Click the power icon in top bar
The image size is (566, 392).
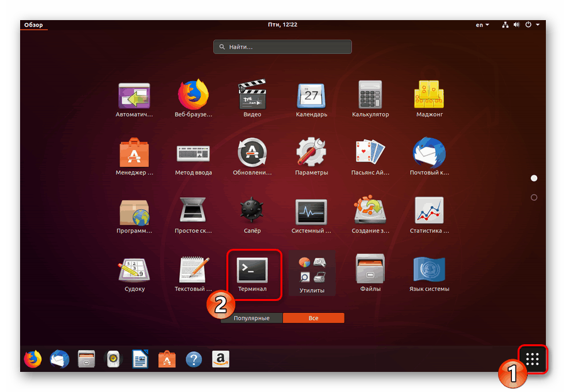tap(528, 25)
